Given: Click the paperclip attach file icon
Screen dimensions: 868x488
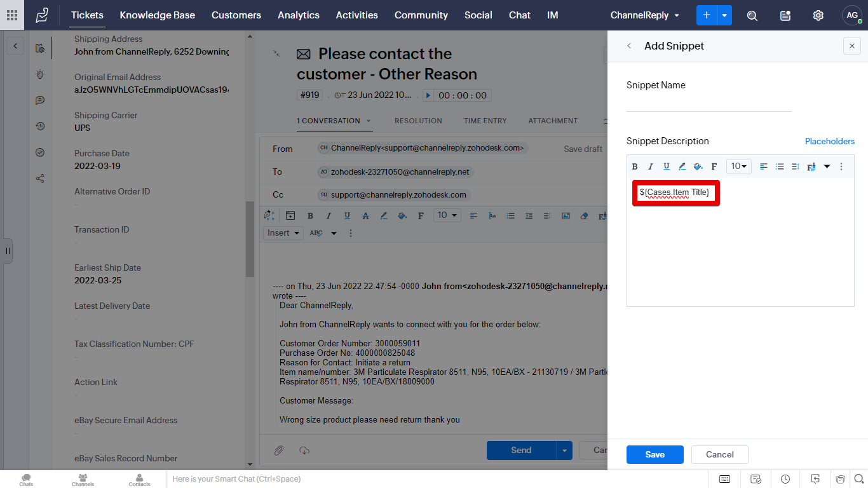Looking at the screenshot, I should tap(279, 451).
